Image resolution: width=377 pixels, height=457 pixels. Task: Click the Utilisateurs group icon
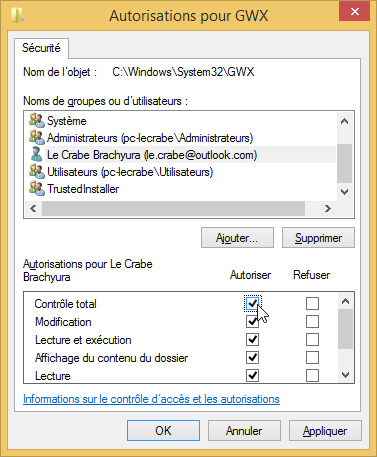pos(37,171)
